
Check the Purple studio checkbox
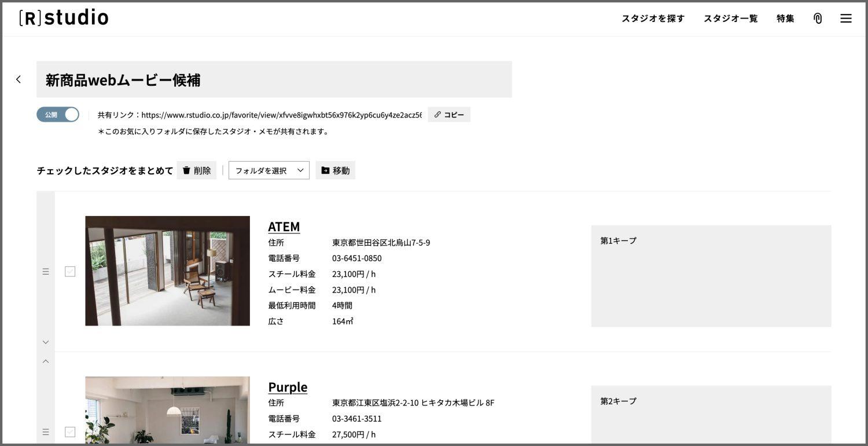[x=70, y=432]
